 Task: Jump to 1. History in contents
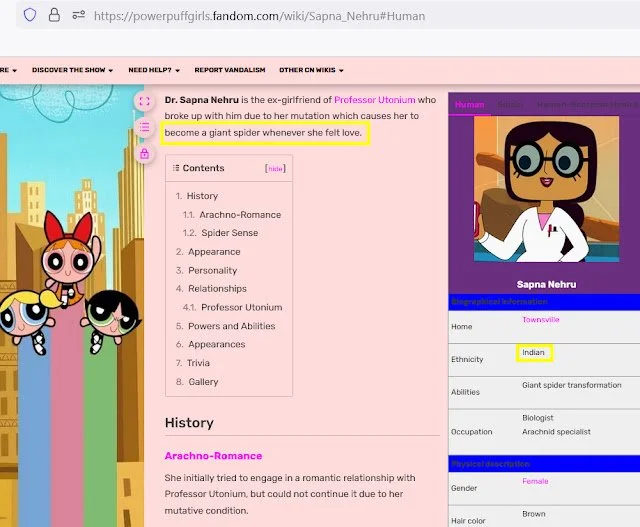(x=197, y=196)
